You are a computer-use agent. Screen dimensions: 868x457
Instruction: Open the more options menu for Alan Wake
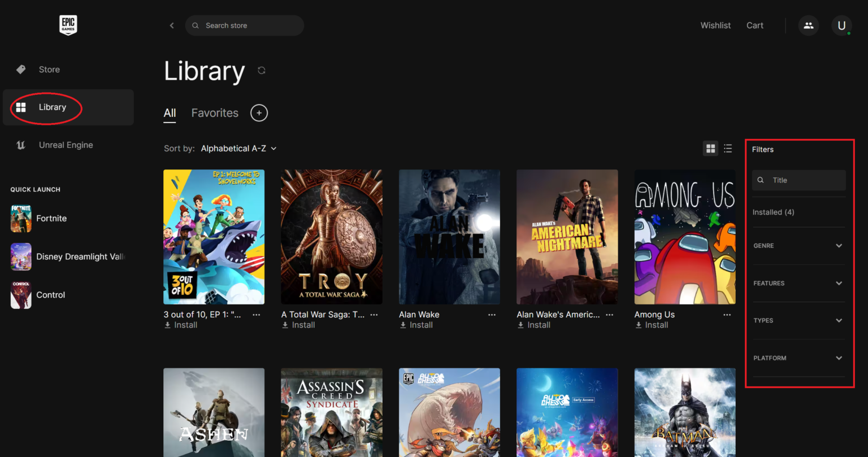492,315
